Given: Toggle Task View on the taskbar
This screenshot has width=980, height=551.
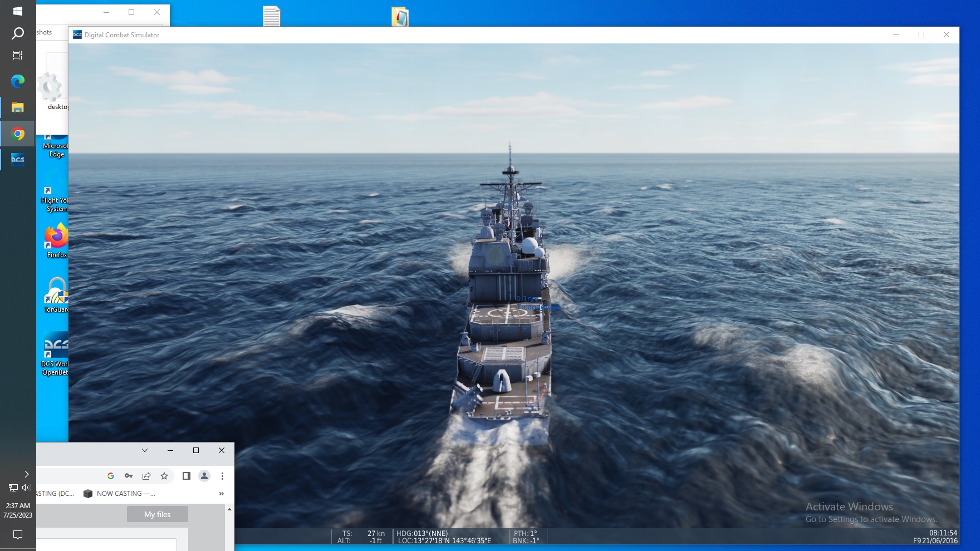Looking at the screenshot, I should [18, 55].
